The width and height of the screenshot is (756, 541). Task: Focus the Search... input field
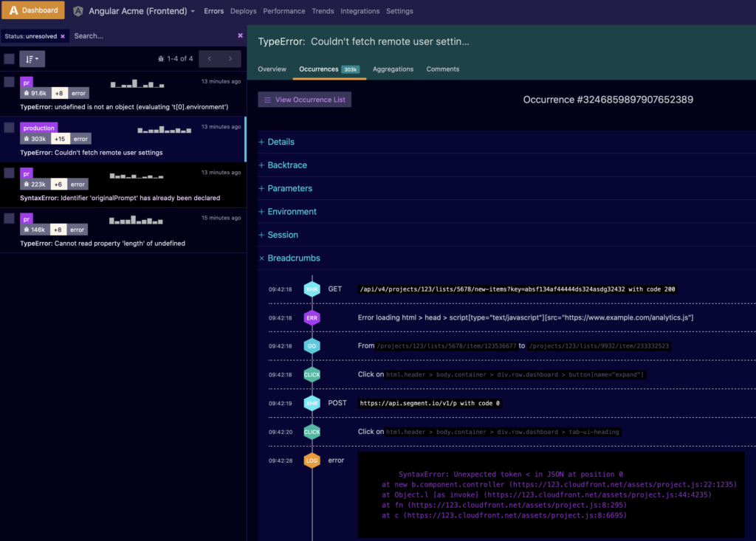pos(152,36)
